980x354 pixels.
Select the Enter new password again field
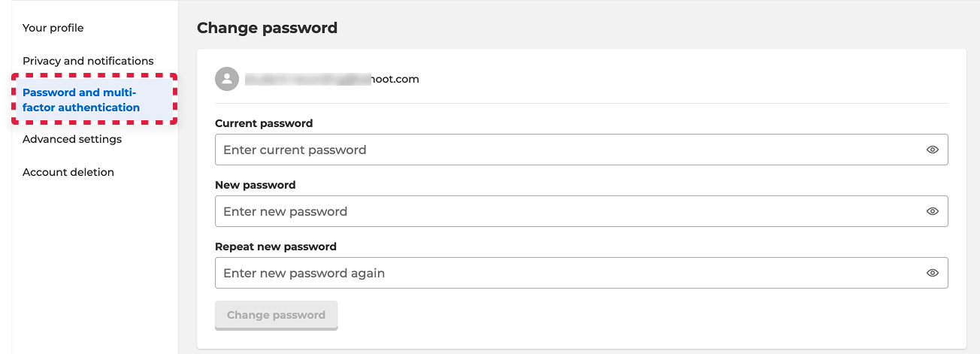point(581,273)
